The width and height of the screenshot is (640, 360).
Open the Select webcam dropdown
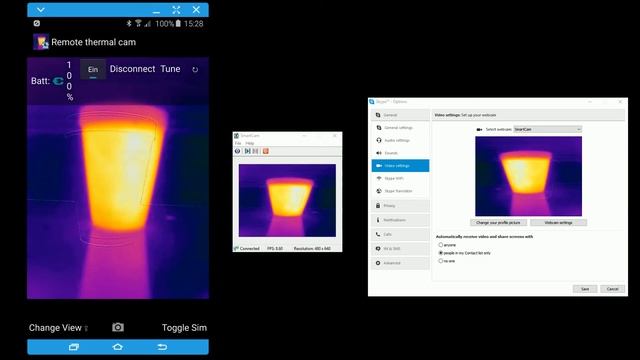(547, 129)
